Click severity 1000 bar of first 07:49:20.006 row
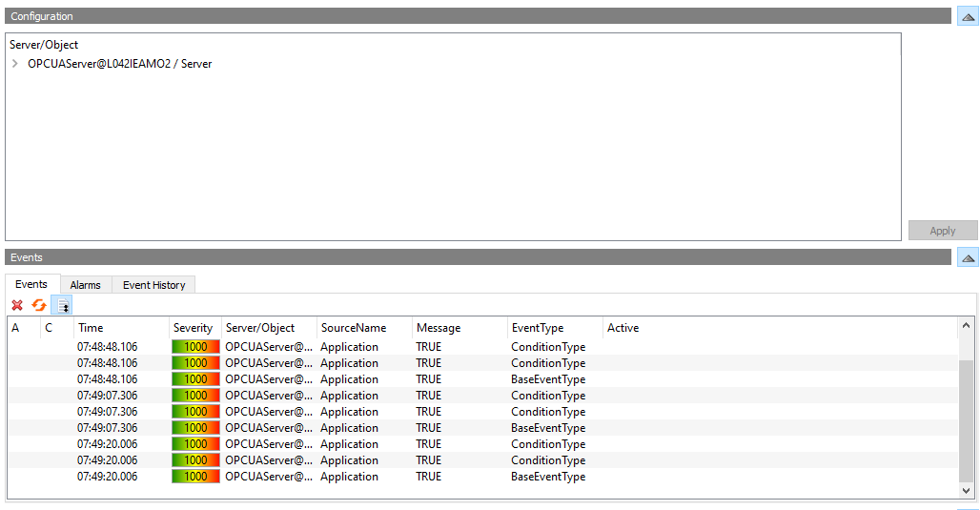The height and width of the screenshot is (510, 980). pos(195,444)
